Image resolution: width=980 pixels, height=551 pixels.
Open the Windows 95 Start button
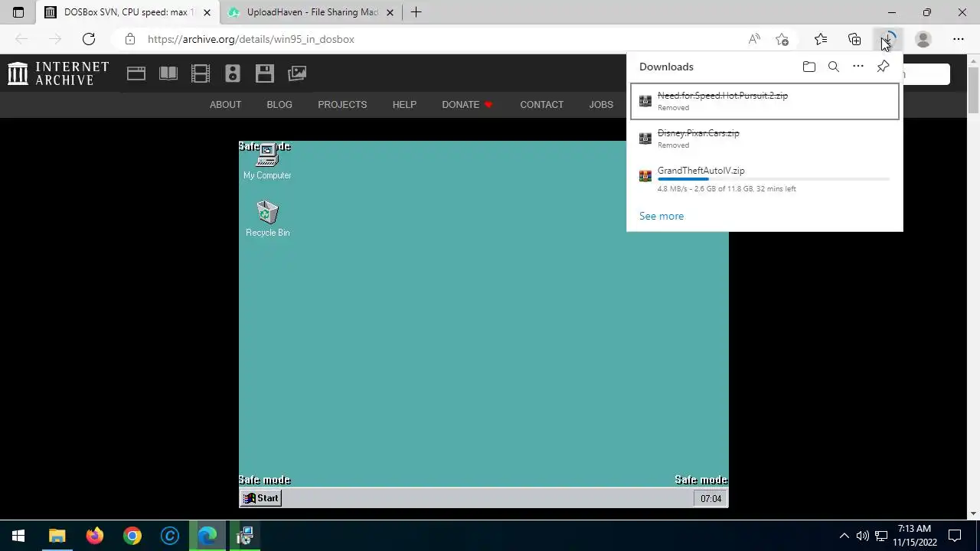pos(261,498)
